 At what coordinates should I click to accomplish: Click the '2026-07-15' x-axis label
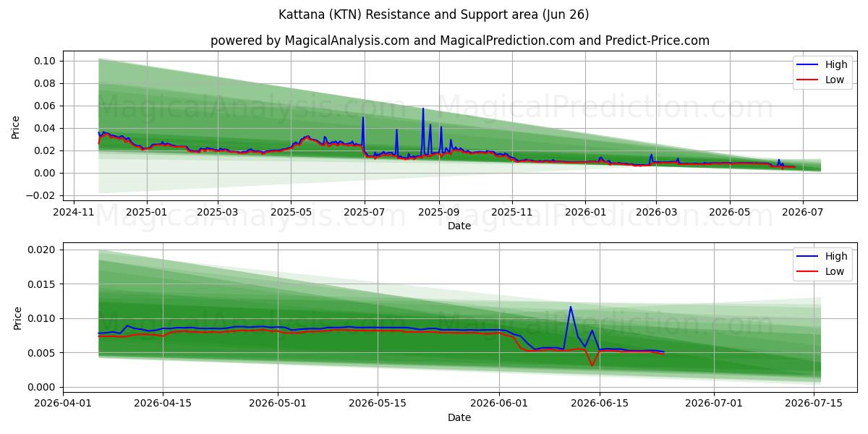pos(814,405)
